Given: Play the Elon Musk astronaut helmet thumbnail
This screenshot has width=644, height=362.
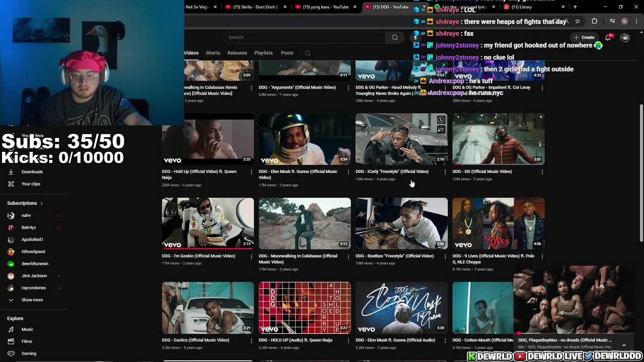Looking at the screenshot, I should [x=305, y=139].
